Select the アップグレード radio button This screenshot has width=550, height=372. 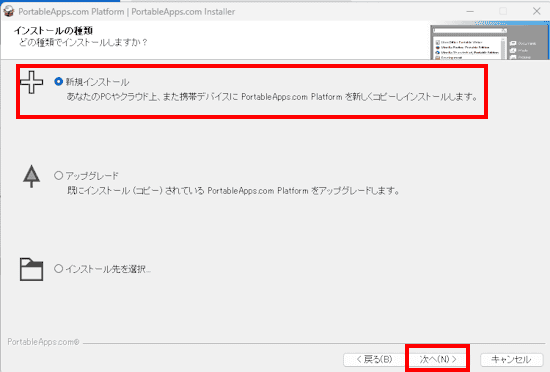(x=59, y=175)
